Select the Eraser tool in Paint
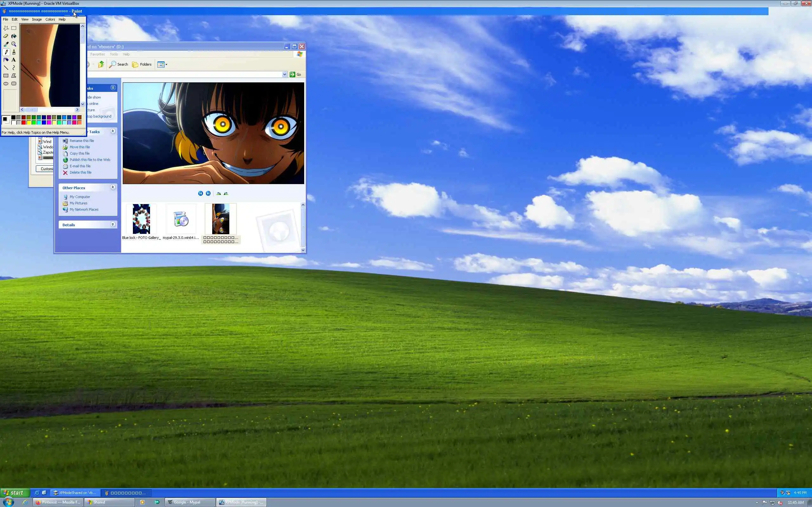 (x=6, y=36)
